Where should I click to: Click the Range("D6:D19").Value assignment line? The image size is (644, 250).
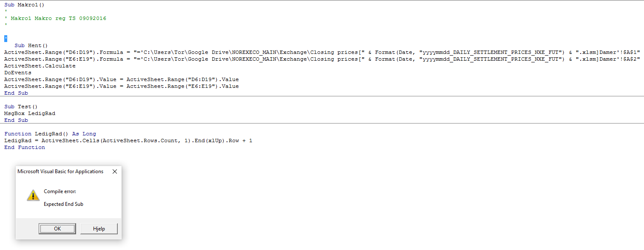pyautogui.click(x=122, y=79)
